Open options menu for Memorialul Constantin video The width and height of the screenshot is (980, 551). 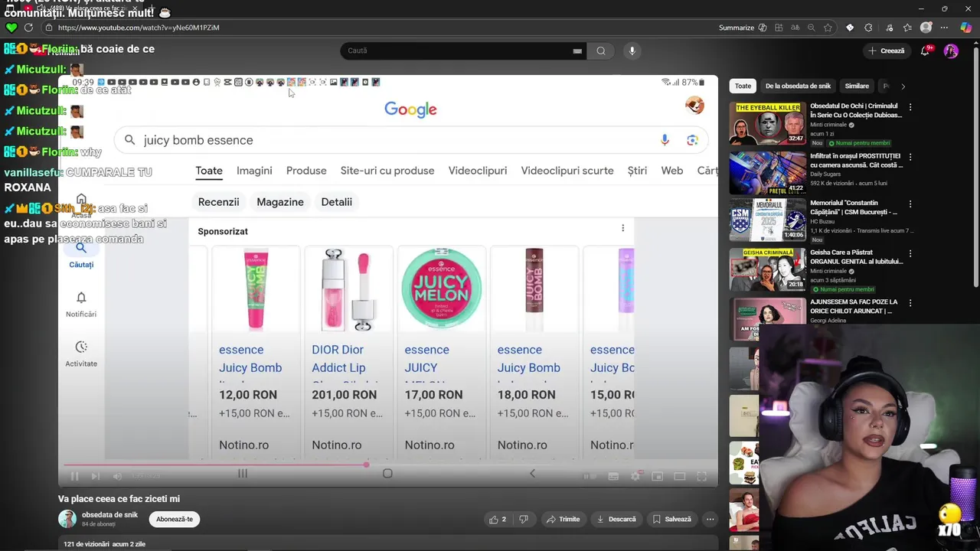click(x=910, y=204)
